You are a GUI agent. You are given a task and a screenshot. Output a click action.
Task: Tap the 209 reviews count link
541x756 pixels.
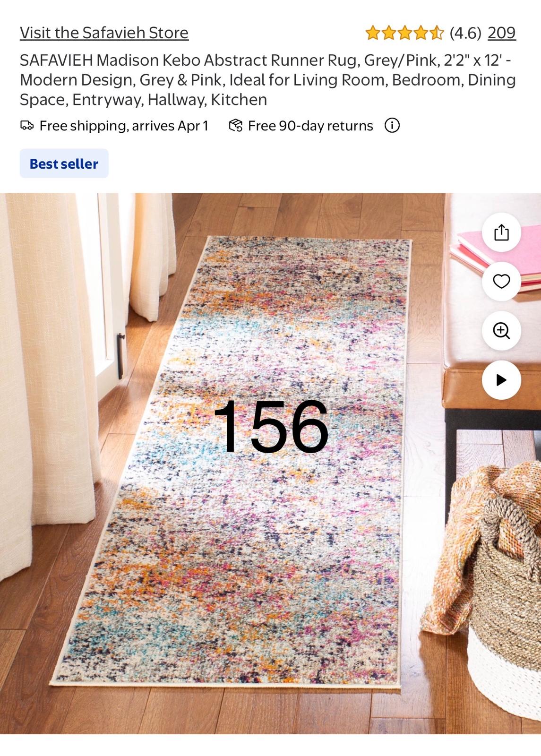(501, 33)
